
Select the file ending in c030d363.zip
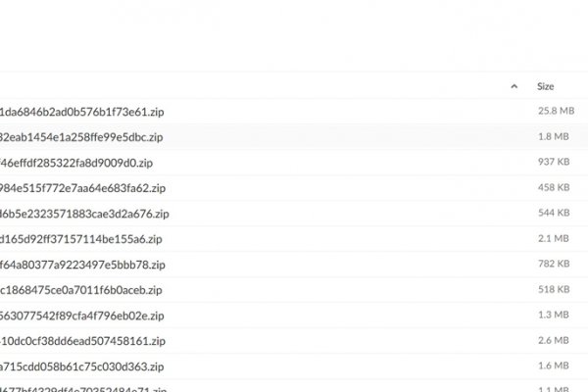coord(81,367)
